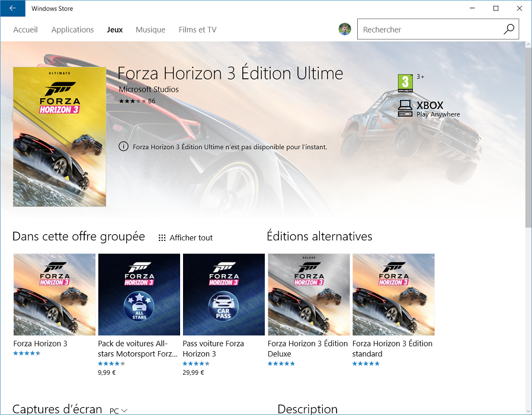Click the Forza Horizon 3 Édition standard title
Image resolution: width=532 pixels, height=415 pixels.
392,349
